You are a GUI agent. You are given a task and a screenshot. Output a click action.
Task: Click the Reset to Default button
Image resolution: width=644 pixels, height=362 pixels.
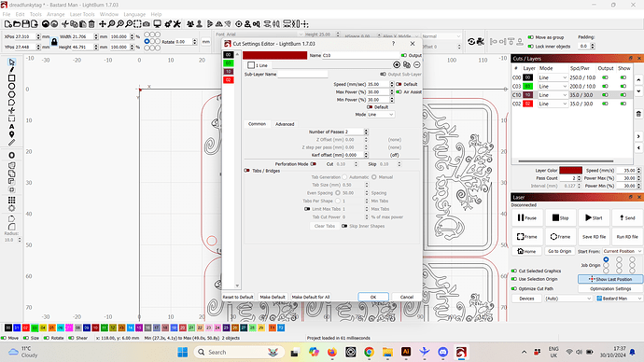point(238,297)
